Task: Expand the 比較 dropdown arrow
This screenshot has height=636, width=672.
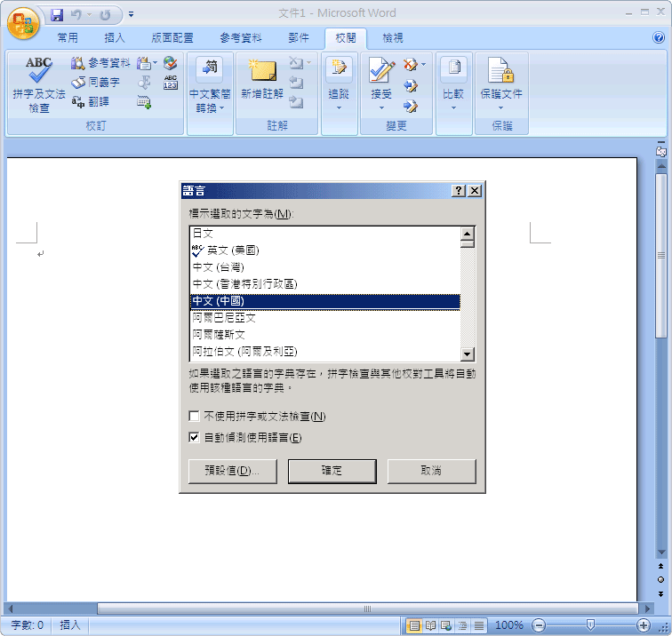Action: 453,108
